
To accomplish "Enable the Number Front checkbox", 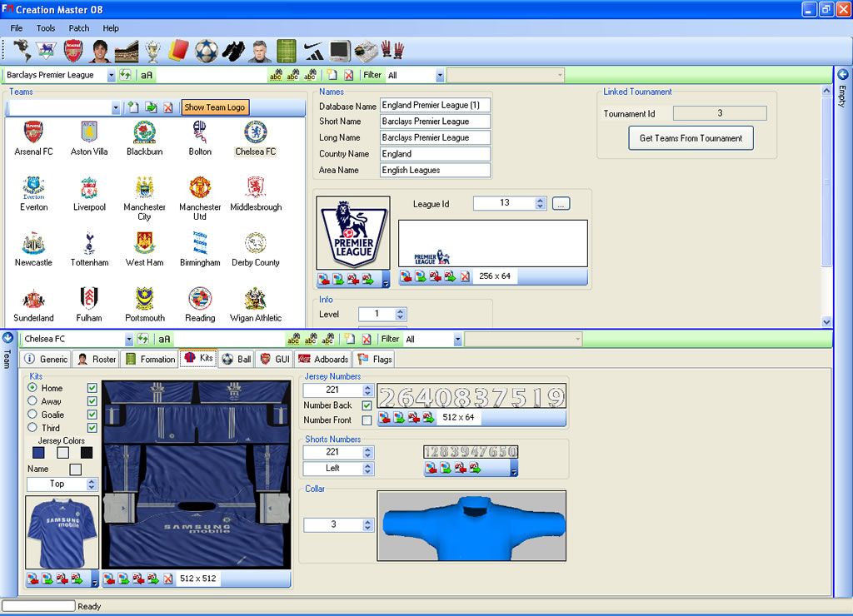I will click(367, 420).
